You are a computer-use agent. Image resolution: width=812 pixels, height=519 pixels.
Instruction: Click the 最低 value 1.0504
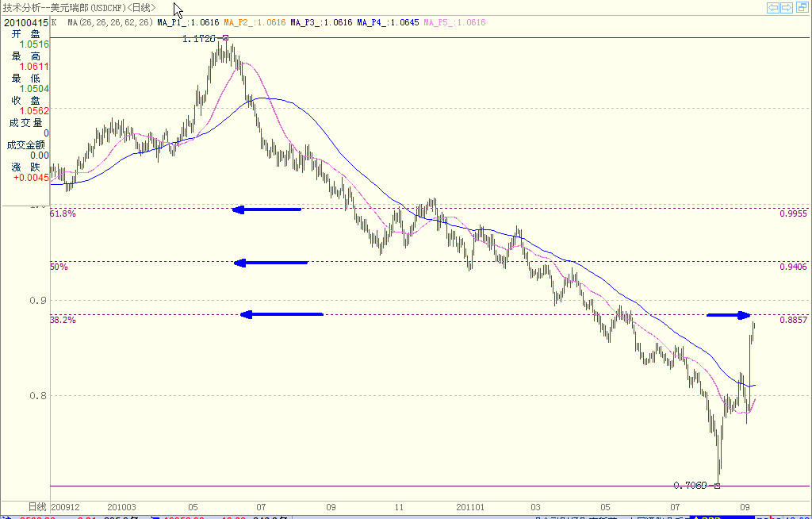pos(34,89)
